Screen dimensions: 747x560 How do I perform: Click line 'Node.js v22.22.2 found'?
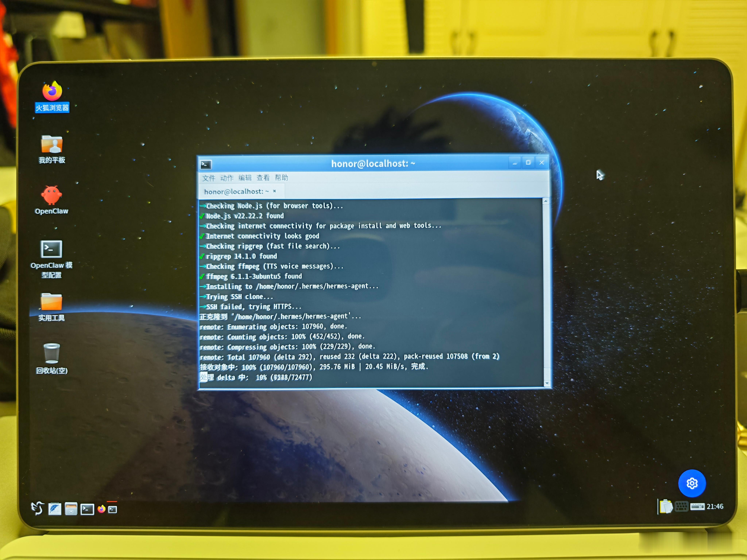(245, 216)
